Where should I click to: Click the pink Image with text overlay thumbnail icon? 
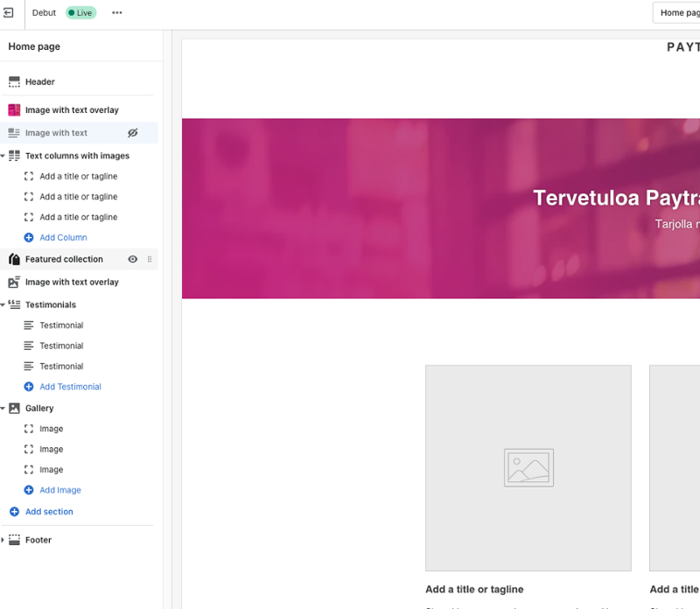tap(14, 110)
